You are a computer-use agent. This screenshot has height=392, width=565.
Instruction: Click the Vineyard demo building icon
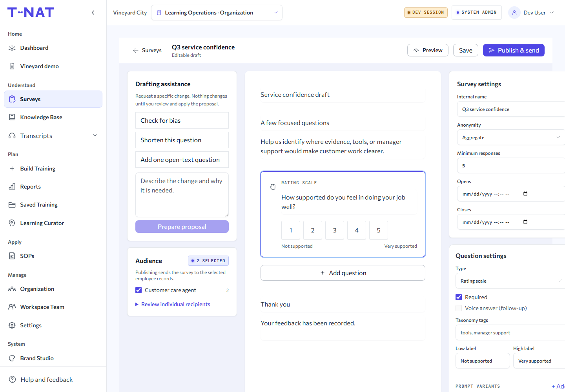(12, 66)
